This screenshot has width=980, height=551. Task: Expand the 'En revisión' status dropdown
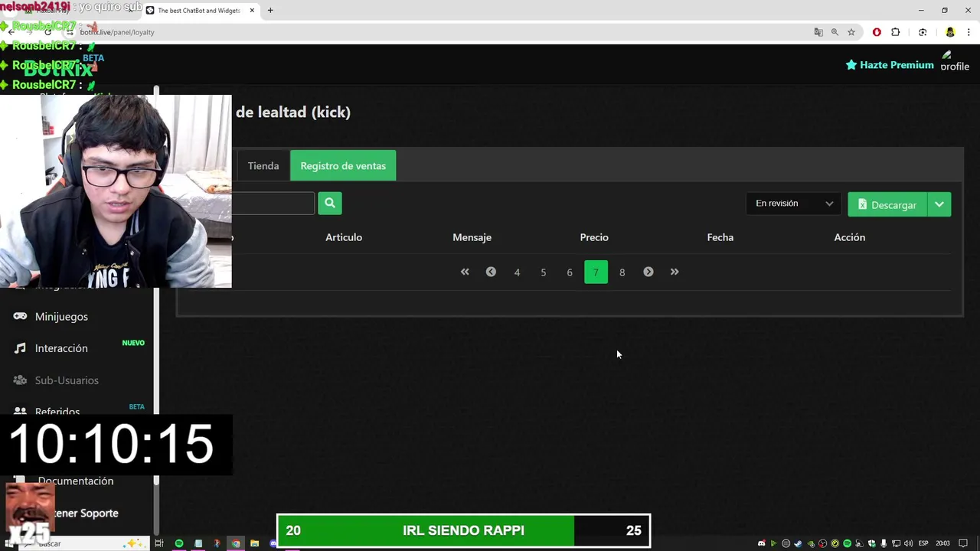coord(794,204)
